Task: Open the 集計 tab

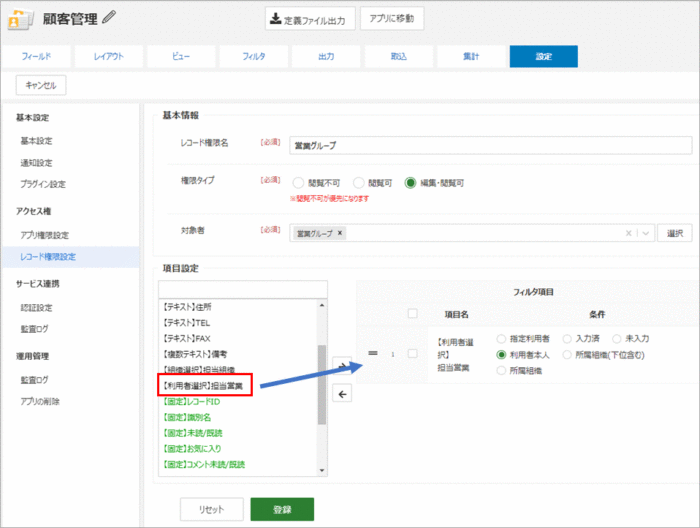Action: coord(471,56)
